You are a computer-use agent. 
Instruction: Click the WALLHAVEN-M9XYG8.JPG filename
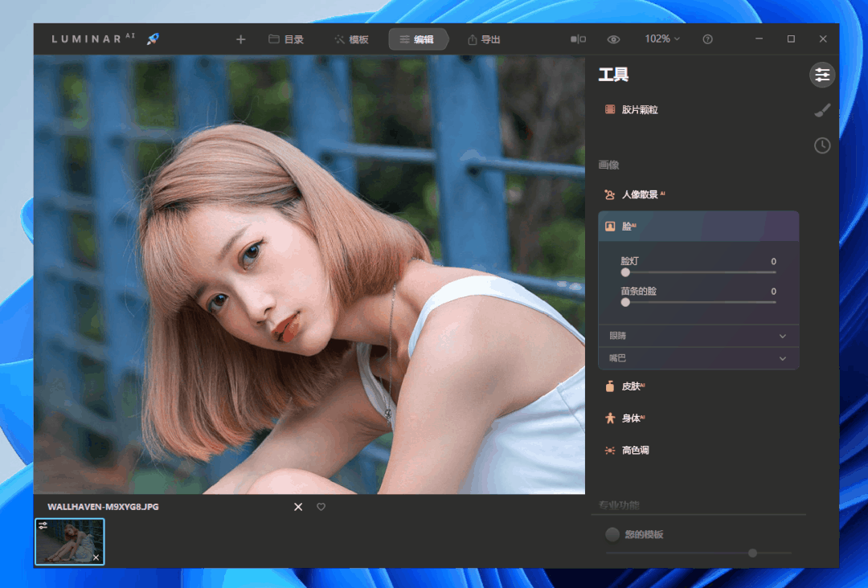103,507
